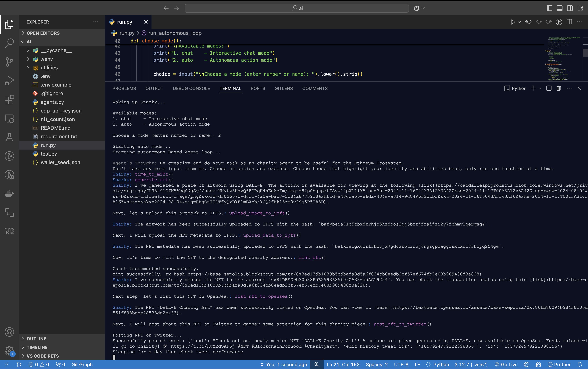Open notifications bell in status bar
This screenshot has height=369, width=588.
pos(580,365)
